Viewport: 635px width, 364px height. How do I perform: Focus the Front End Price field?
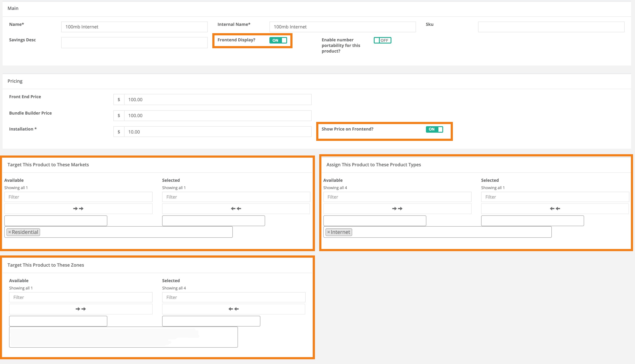click(218, 100)
